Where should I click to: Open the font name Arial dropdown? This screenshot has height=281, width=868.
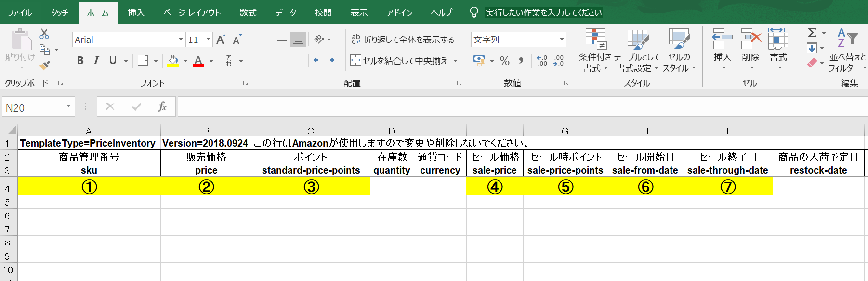point(181,40)
